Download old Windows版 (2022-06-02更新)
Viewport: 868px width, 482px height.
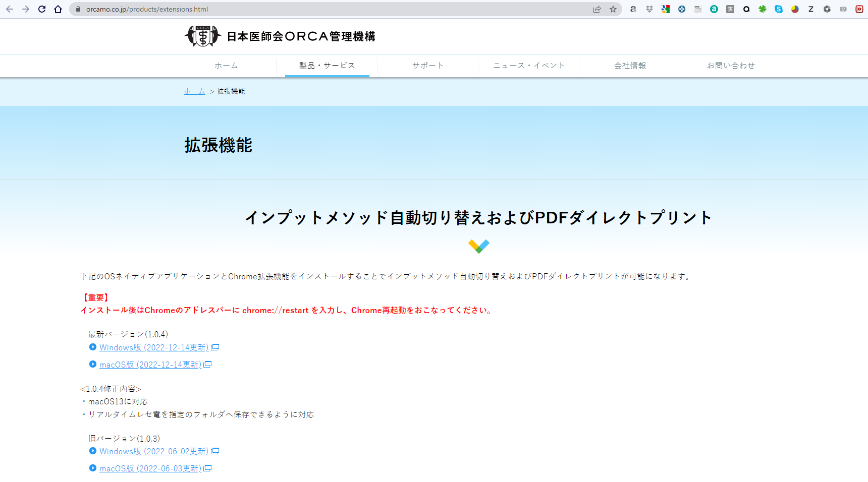(x=154, y=451)
